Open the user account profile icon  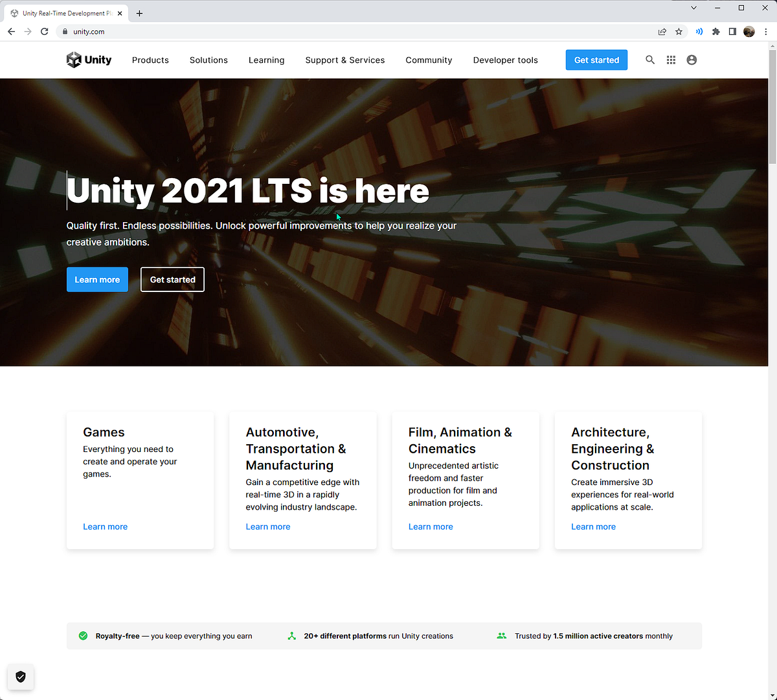(692, 60)
